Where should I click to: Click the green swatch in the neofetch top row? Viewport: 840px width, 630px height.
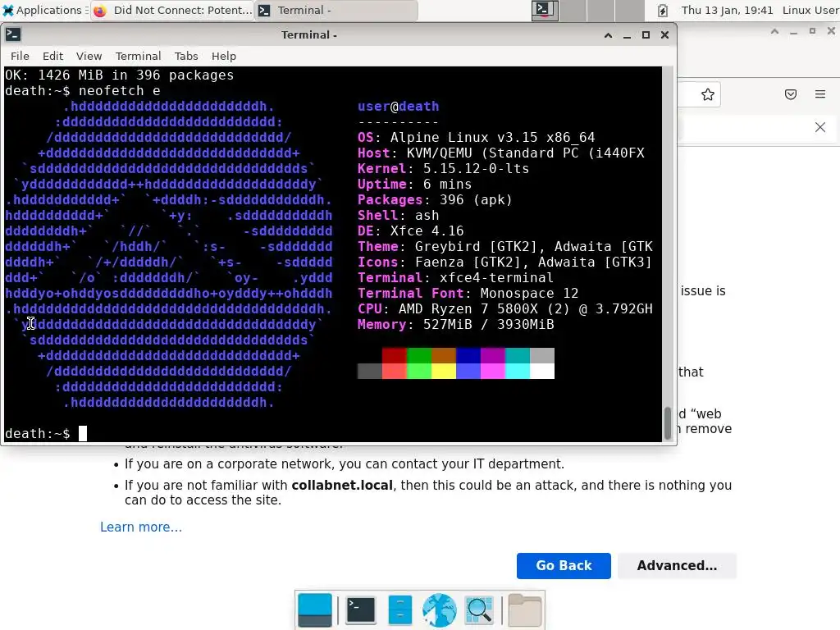419,356
